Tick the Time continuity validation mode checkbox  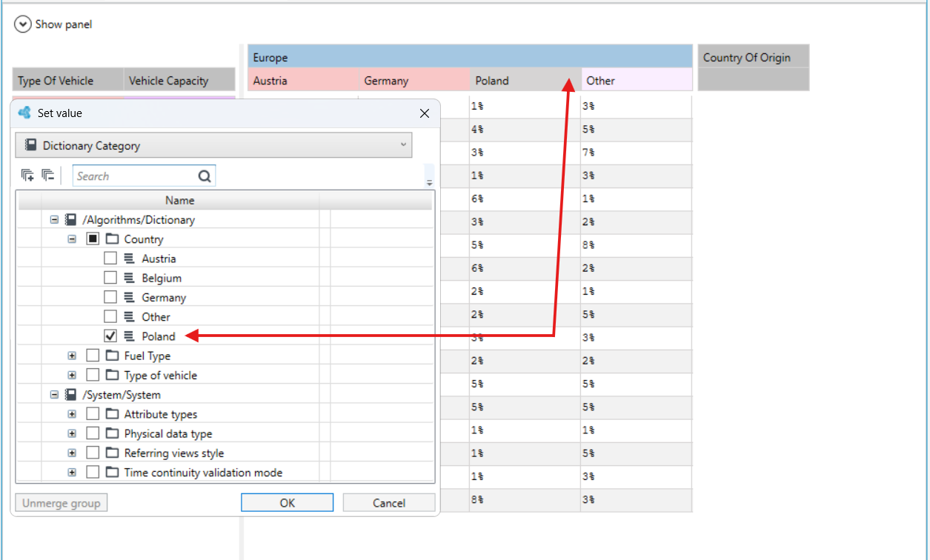[93, 472]
